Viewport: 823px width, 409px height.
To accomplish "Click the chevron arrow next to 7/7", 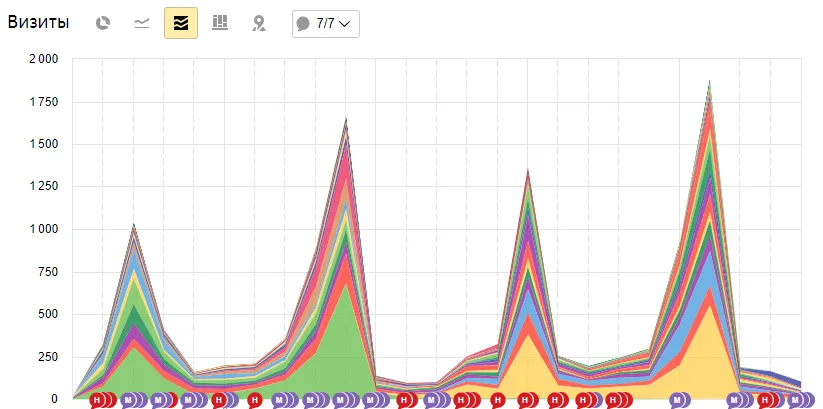I will (x=345, y=24).
